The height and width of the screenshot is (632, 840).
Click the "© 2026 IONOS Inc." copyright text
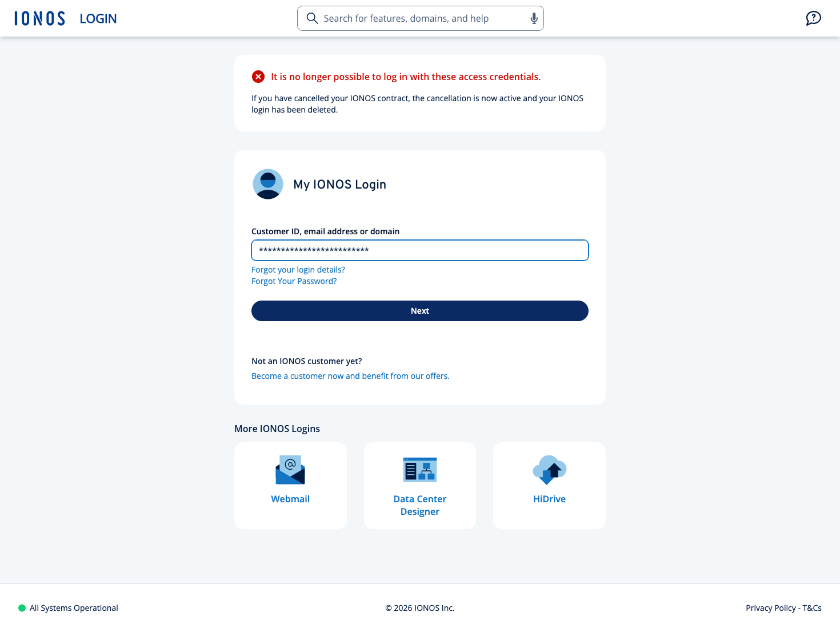pyautogui.click(x=420, y=608)
